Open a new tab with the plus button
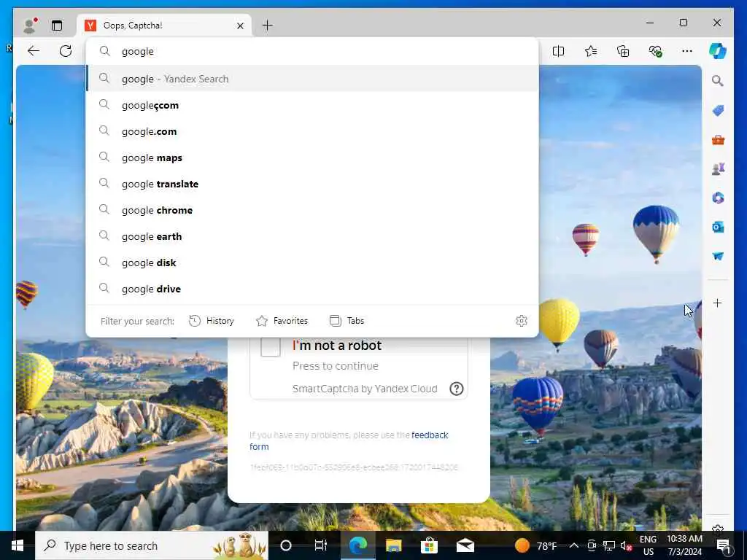The image size is (747, 560). pyautogui.click(x=267, y=26)
